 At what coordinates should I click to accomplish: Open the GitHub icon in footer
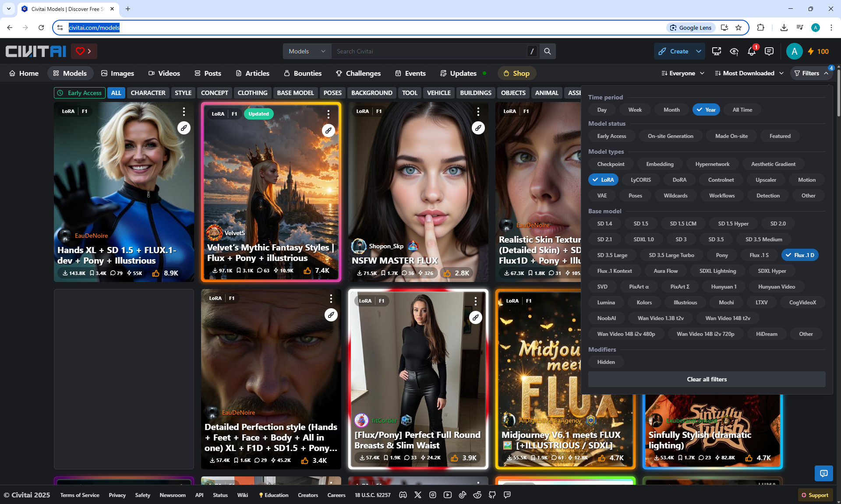click(x=492, y=495)
